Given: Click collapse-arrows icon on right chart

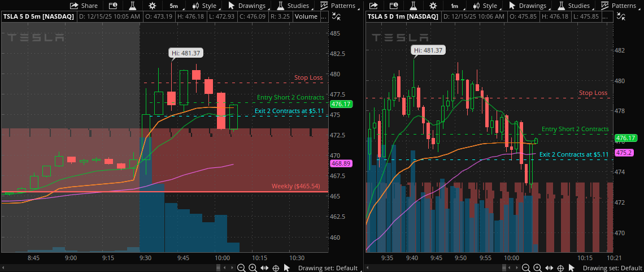Looking at the screenshot, I should [621, 16].
